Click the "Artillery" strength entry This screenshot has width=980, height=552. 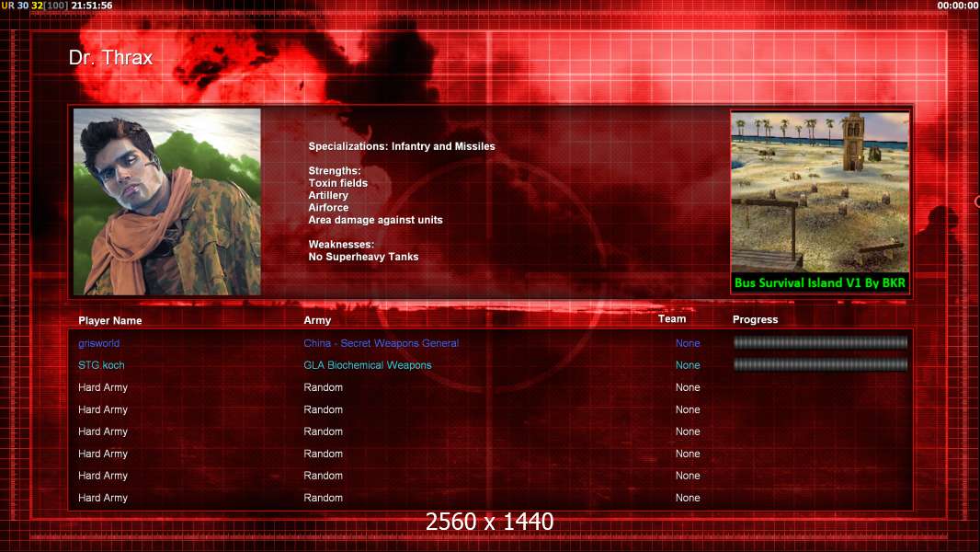pos(328,196)
